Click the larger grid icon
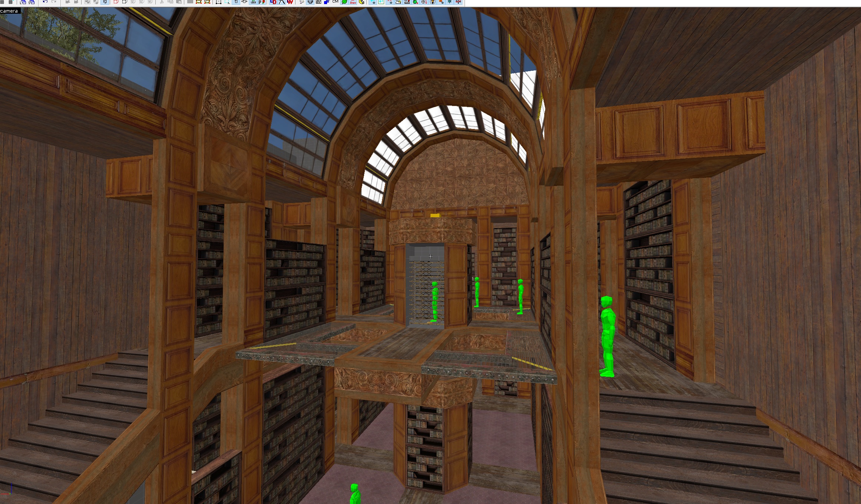Viewport: 861px width, 504px height. pyautogui.click(x=11, y=2)
